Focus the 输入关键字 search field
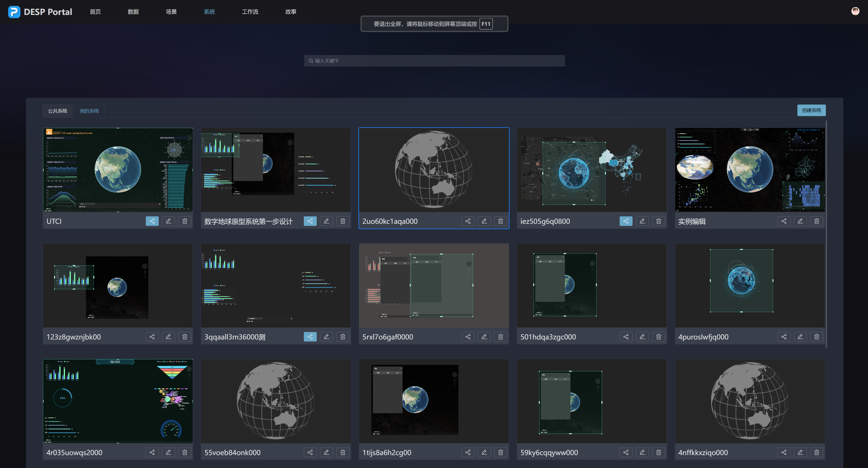 (x=434, y=61)
